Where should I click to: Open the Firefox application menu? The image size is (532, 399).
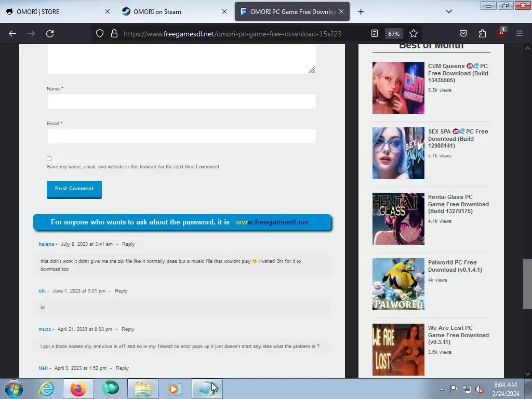tap(520, 33)
